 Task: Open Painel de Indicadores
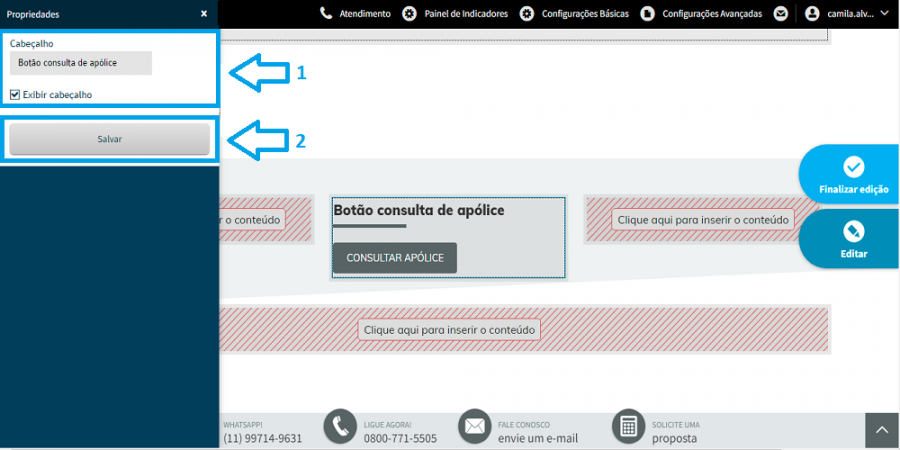[466, 14]
